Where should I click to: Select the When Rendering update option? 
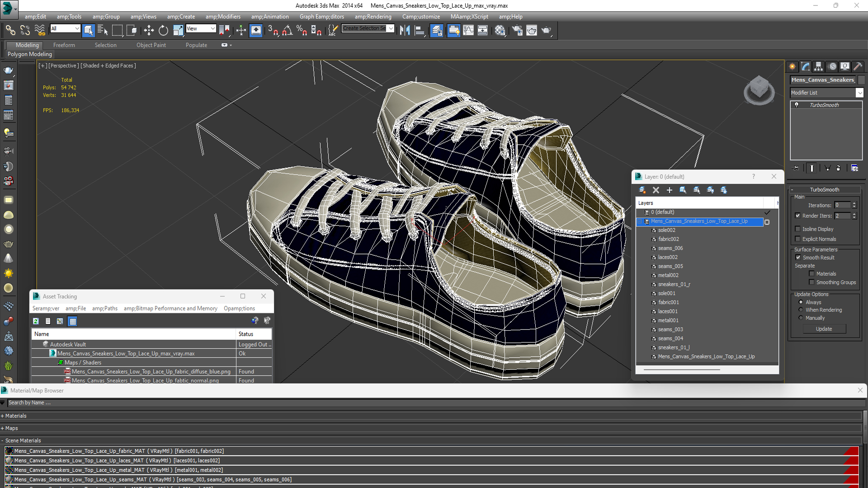pos(801,310)
